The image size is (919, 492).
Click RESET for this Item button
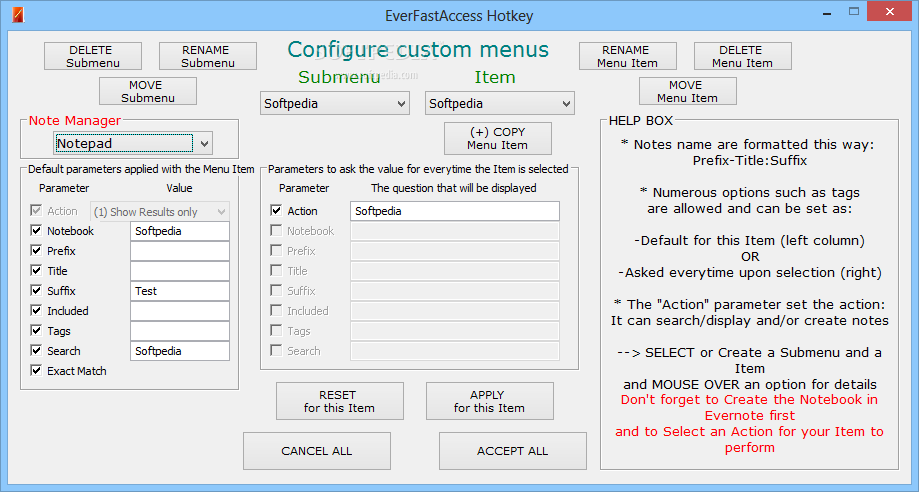point(340,401)
